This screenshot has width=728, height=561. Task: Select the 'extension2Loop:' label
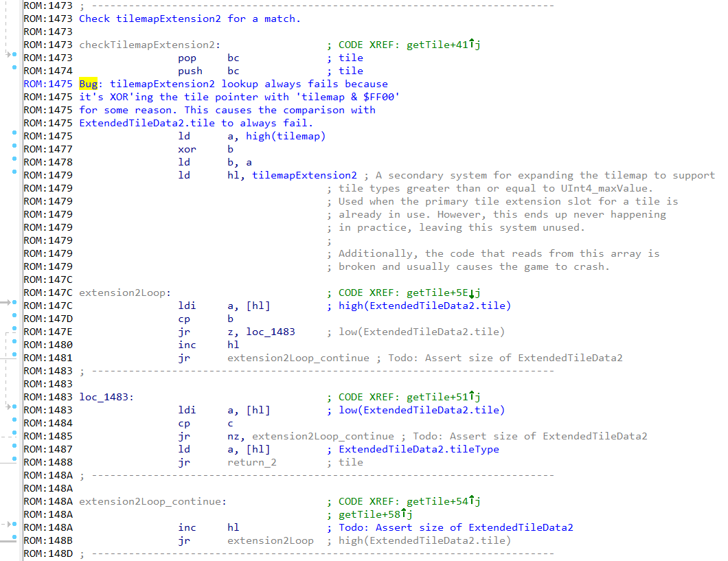(125, 293)
